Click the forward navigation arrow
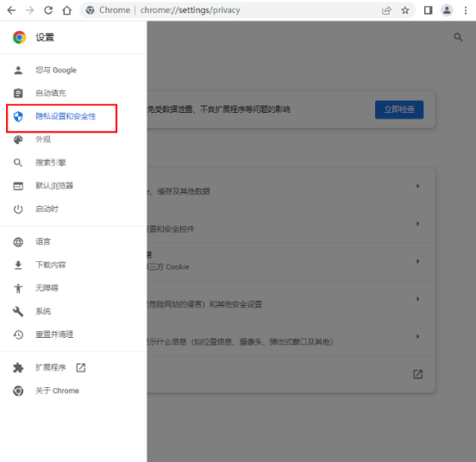 tap(29, 10)
